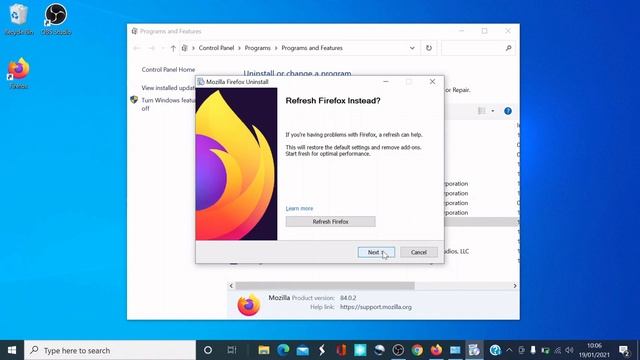This screenshot has height=360, width=640.
Task: Cancel the Mozilla Firefox Uninstall wizard
Action: click(419, 252)
